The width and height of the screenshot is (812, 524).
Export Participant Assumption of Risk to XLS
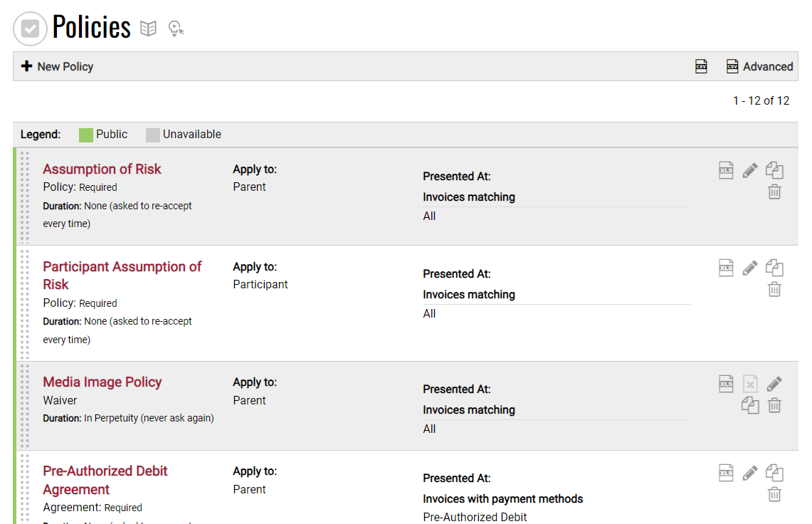coord(726,268)
